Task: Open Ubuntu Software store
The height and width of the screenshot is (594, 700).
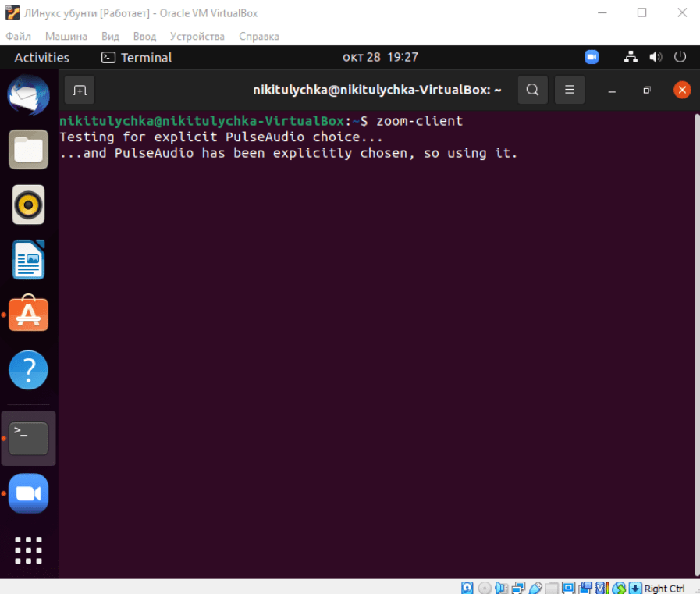Action: click(29, 315)
